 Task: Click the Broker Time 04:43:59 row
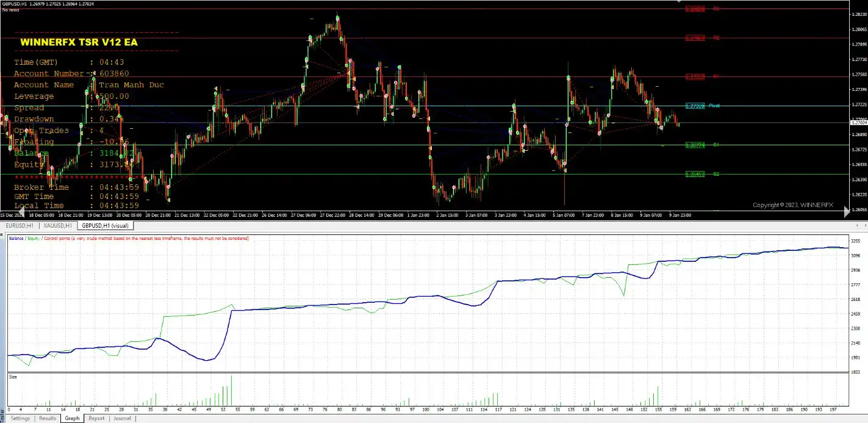point(76,187)
